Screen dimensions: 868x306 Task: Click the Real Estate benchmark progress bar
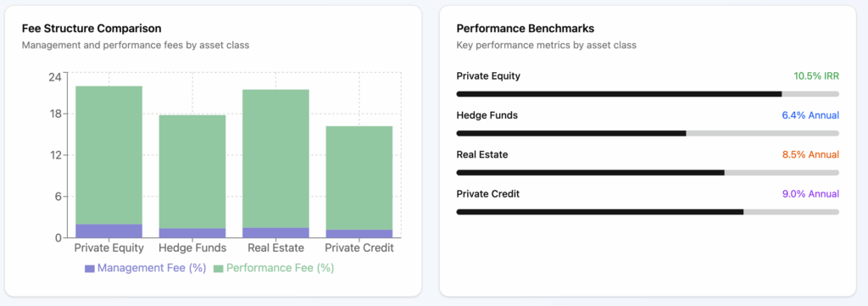click(648, 173)
